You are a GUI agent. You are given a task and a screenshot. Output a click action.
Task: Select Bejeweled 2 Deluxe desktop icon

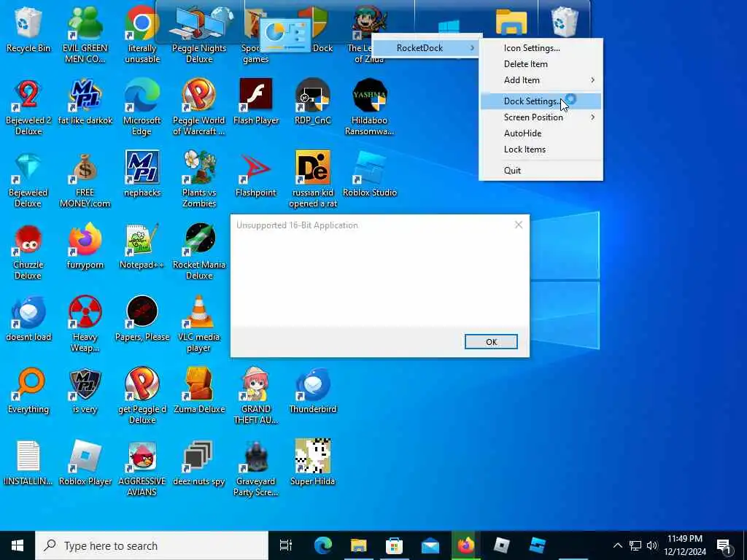click(28, 107)
